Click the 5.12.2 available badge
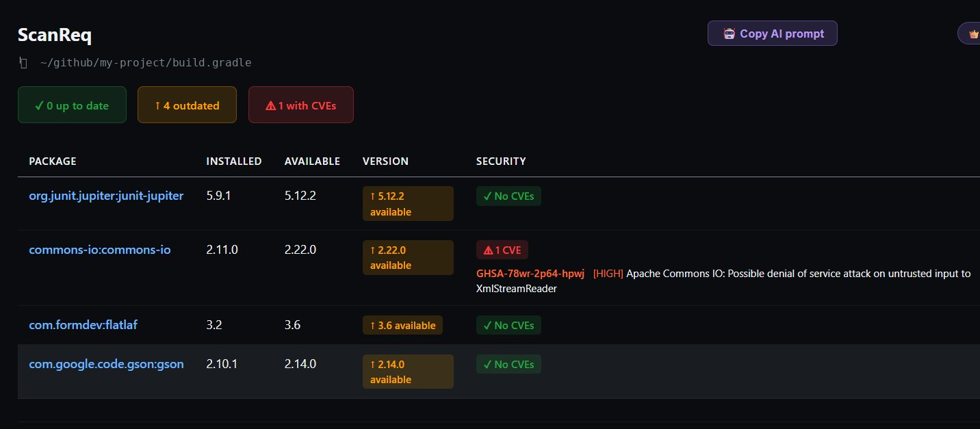The image size is (980, 429). (x=408, y=204)
